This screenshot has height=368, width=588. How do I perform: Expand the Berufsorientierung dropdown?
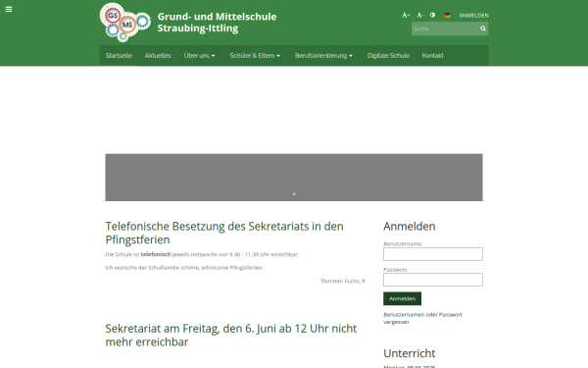323,56
